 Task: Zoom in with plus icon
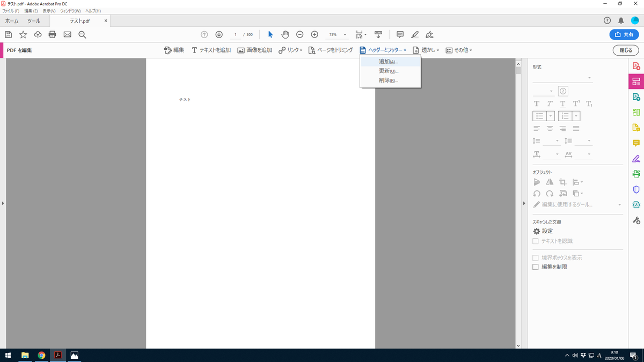tap(314, 34)
